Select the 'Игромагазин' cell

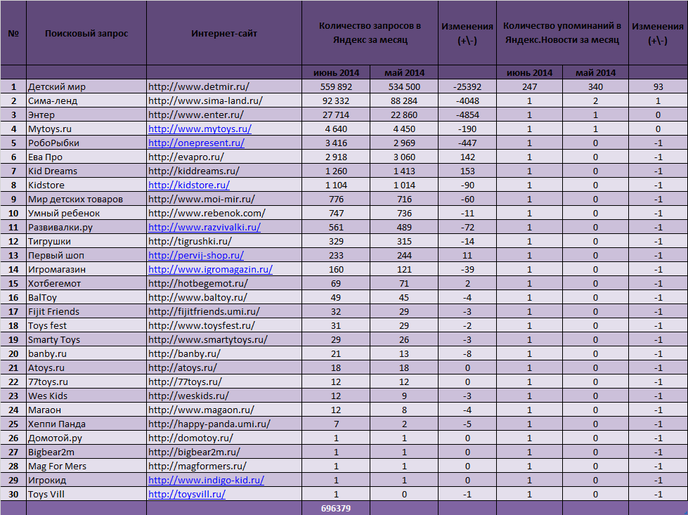click(86, 269)
